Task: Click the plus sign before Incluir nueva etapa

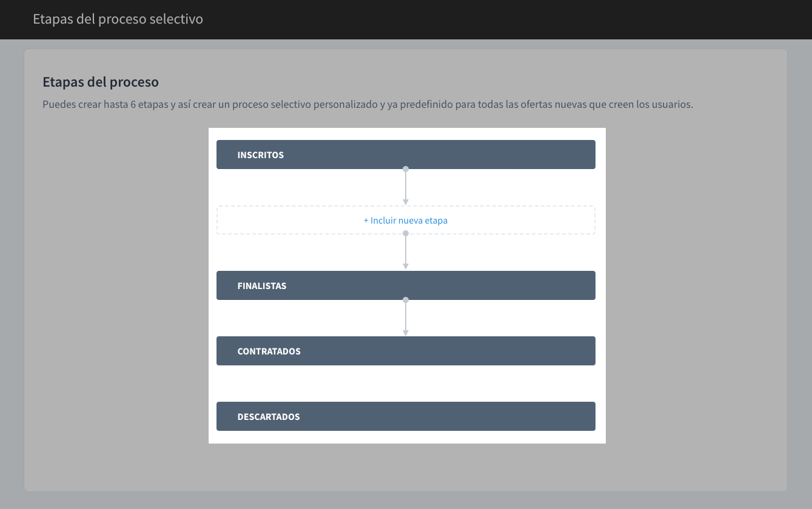Action: tap(366, 221)
